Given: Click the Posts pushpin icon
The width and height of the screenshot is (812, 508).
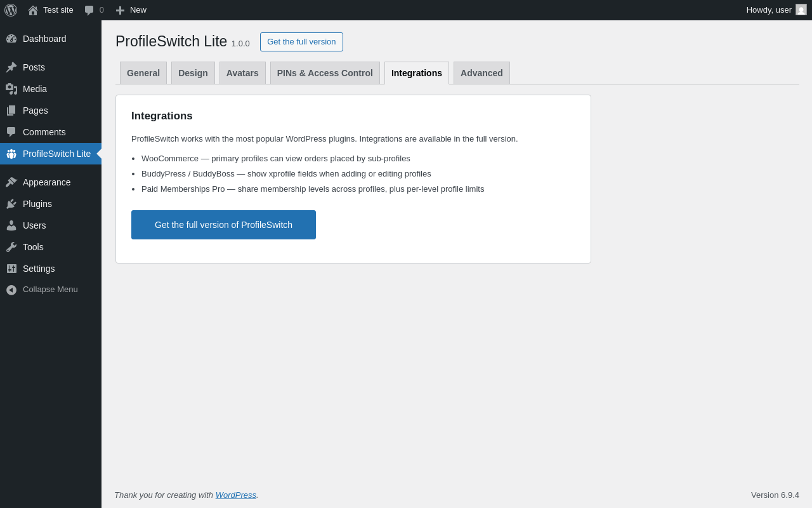Looking at the screenshot, I should (11, 67).
